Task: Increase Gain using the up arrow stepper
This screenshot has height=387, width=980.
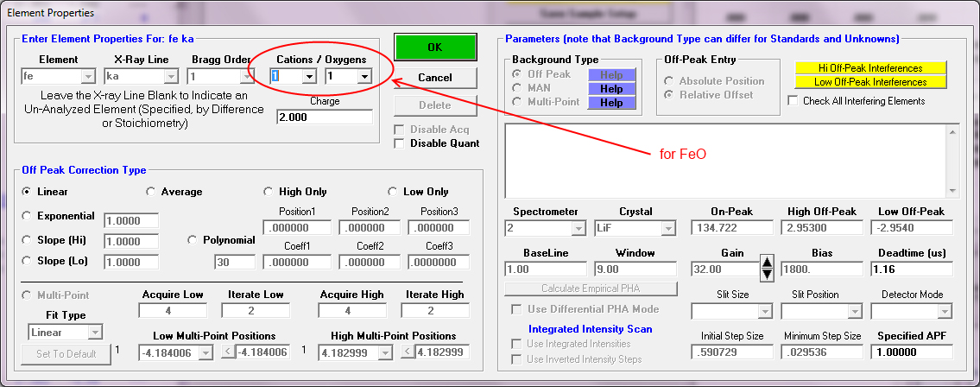Action: point(767,263)
